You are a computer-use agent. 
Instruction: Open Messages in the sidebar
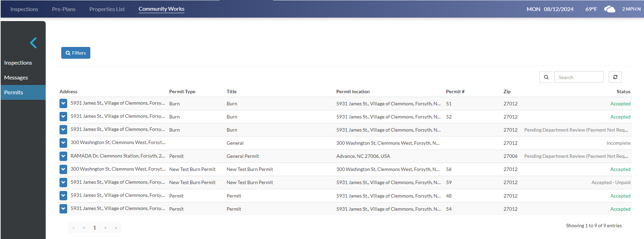click(16, 78)
